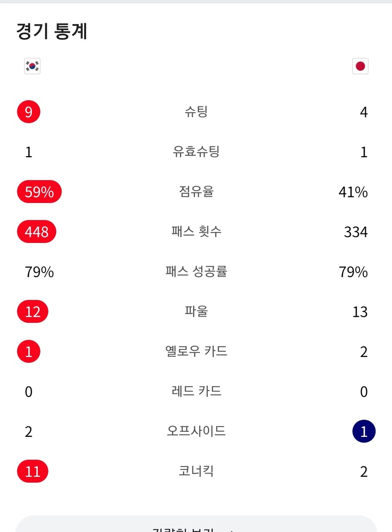Expand details on the 슈팅 stat row
392x532 pixels.
pos(196,112)
